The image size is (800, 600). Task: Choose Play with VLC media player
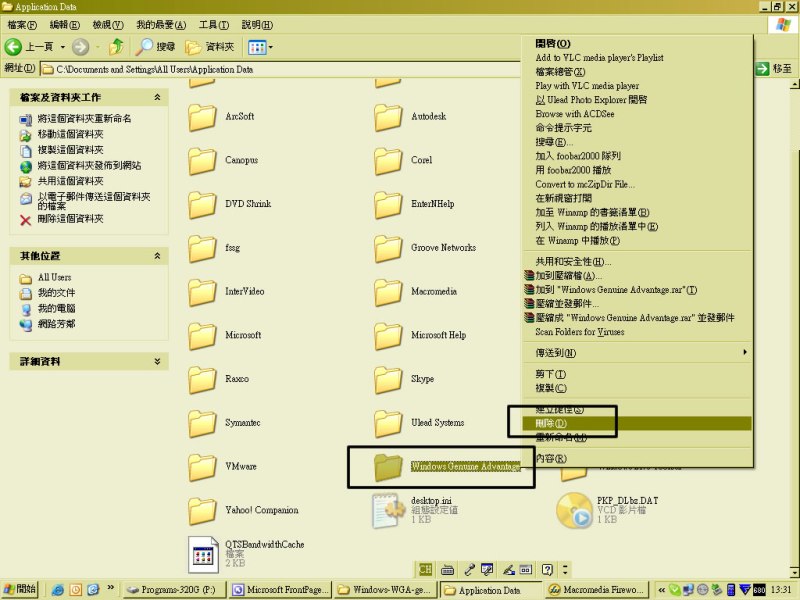(637, 86)
